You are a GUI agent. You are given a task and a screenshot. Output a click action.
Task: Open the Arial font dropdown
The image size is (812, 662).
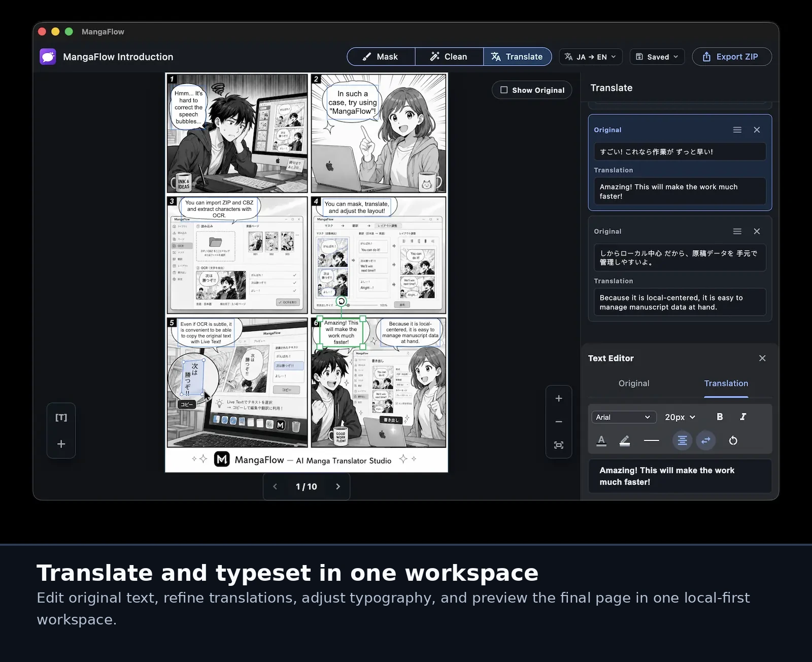tap(624, 417)
